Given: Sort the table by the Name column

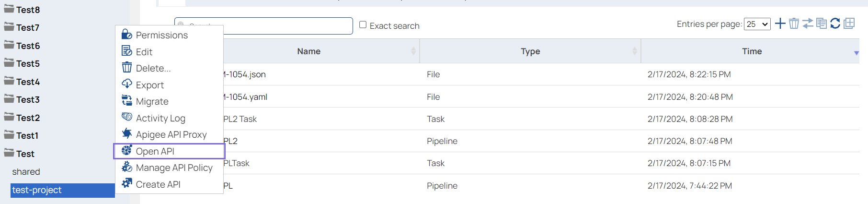Looking at the screenshot, I should (309, 51).
